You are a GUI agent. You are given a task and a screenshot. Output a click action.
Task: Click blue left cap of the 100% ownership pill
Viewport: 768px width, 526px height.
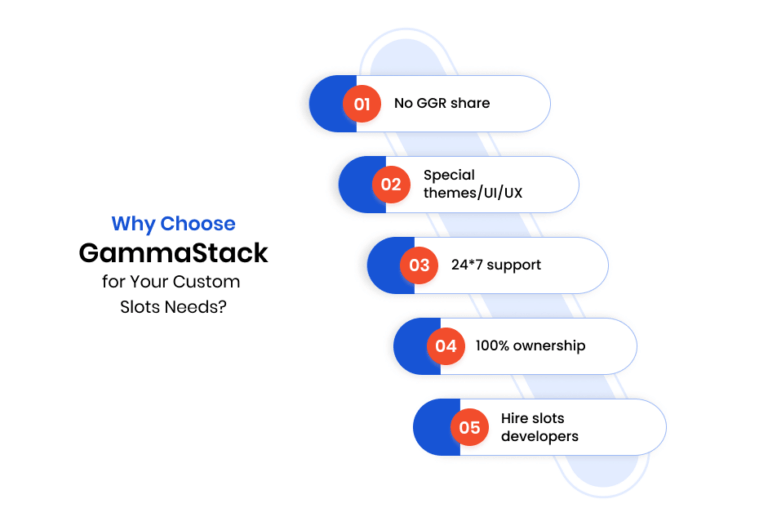coord(411,346)
